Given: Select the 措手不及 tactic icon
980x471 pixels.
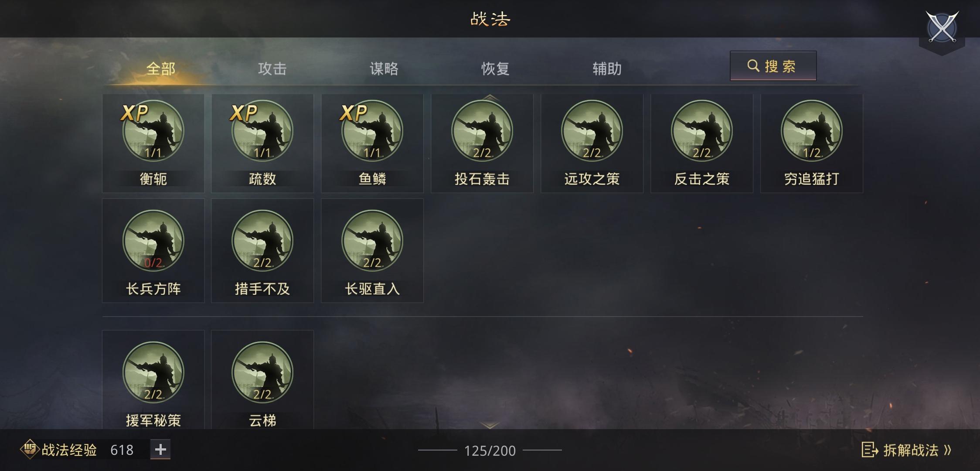Looking at the screenshot, I should coord(262,241).
